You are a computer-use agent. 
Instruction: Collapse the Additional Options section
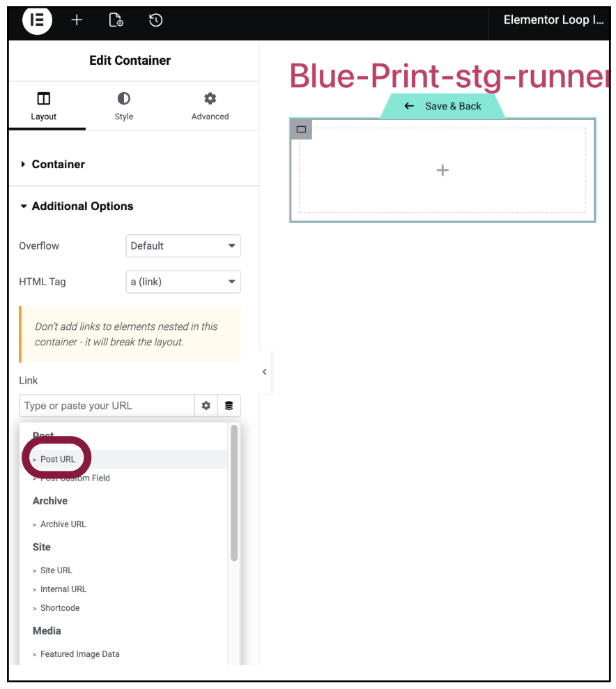coord(82,206)
